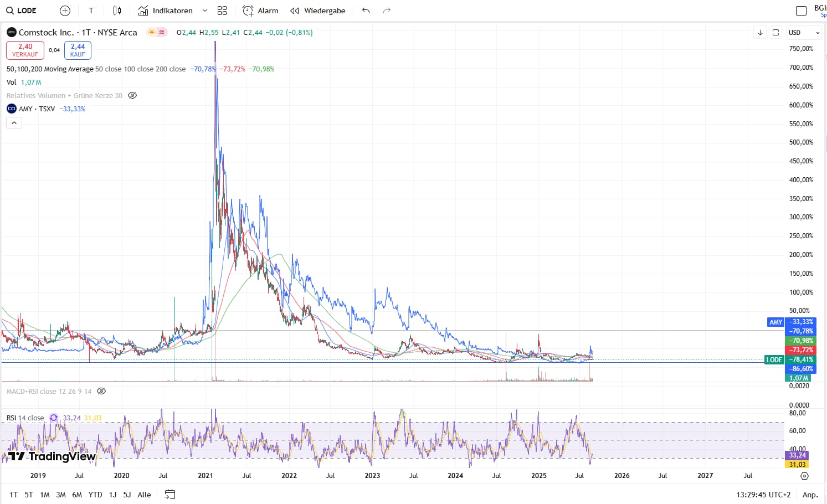The image size is (827, 504).
Task: Click the −78,41% LODE price label
Action: (801, 360)
